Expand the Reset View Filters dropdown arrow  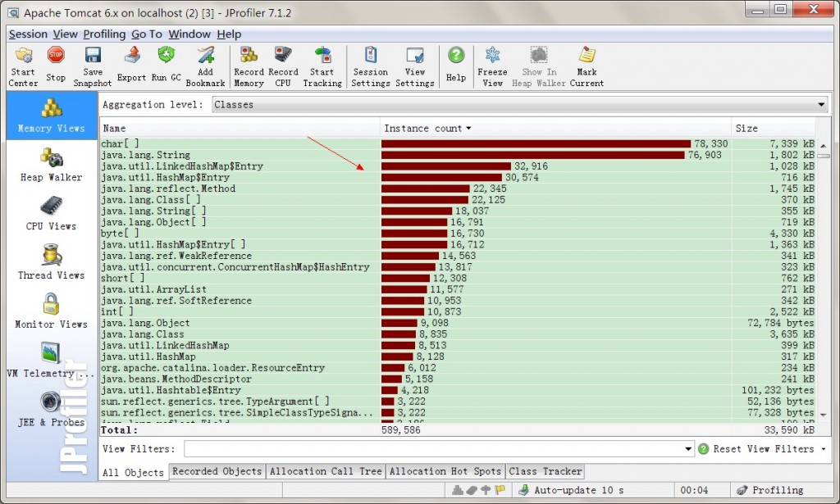pos(823,449)
